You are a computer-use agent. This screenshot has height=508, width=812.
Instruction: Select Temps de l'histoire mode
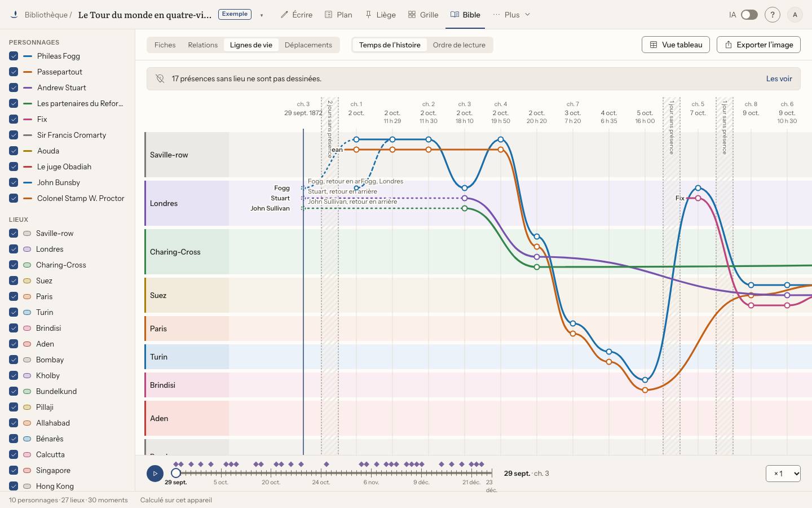pyautogui.click(x=390, y=45)
